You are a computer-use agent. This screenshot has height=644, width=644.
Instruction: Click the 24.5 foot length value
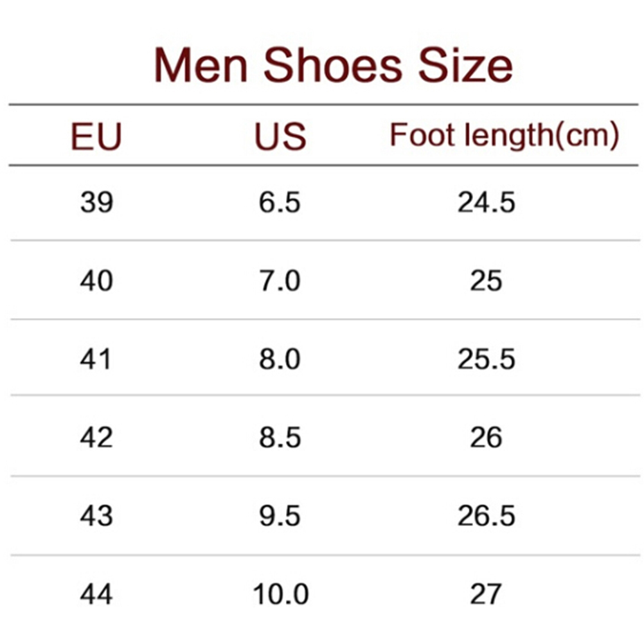486,203
